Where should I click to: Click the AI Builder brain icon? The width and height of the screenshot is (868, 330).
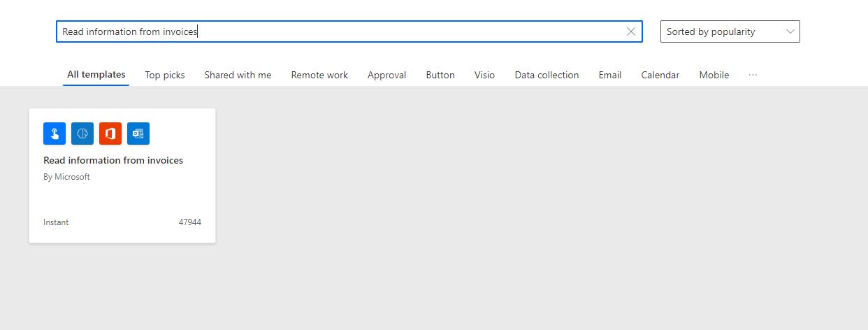(x=82, y=134)
